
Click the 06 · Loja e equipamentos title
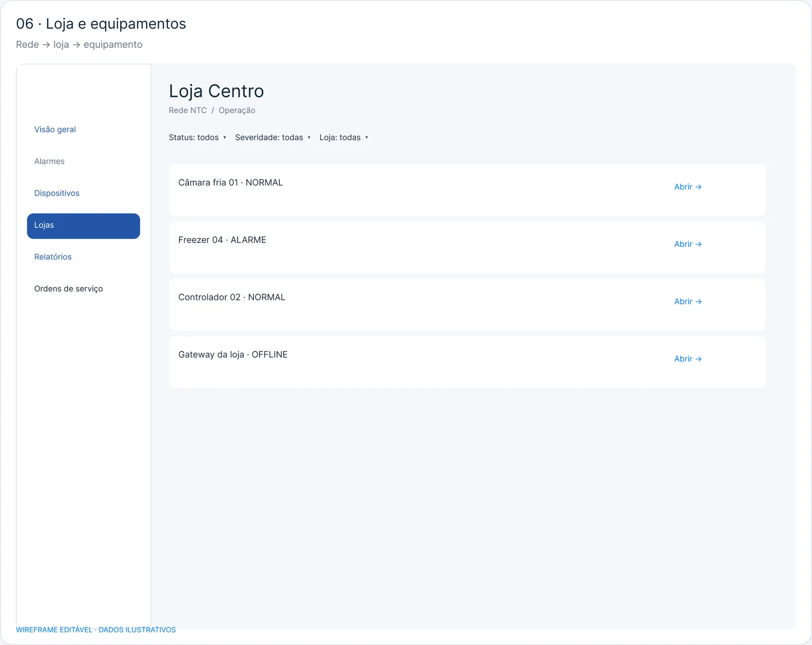pos(101,24)
